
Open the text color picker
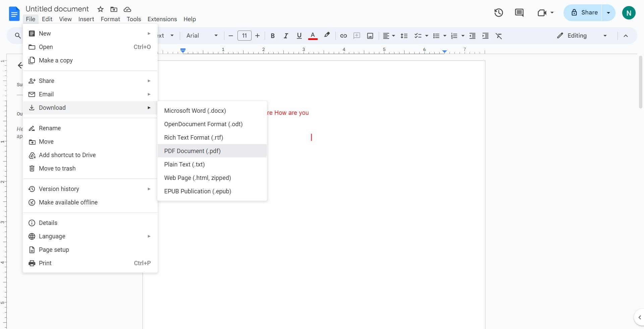[313, 36]
